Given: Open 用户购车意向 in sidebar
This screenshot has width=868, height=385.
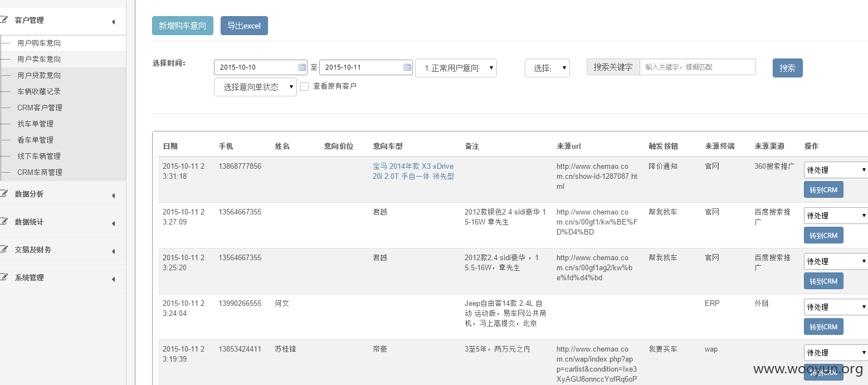Looking at the screenshot, I should (x=39, y=43).
